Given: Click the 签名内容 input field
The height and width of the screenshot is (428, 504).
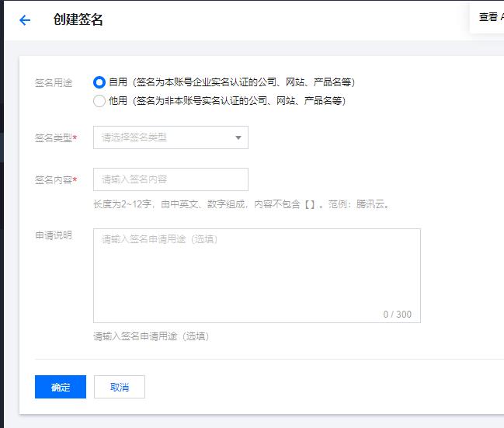Looking at the screenshot, I should click(x=171, y=179).
